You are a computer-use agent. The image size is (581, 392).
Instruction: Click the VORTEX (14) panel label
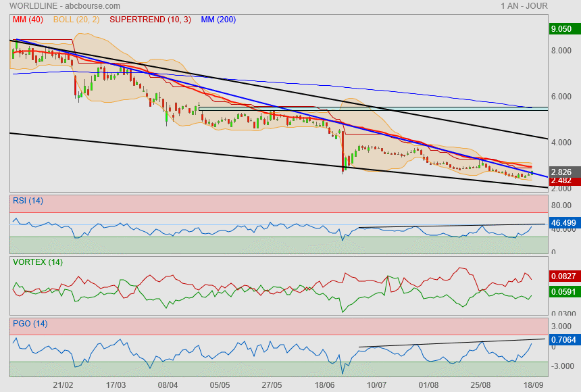pos(38,262)
